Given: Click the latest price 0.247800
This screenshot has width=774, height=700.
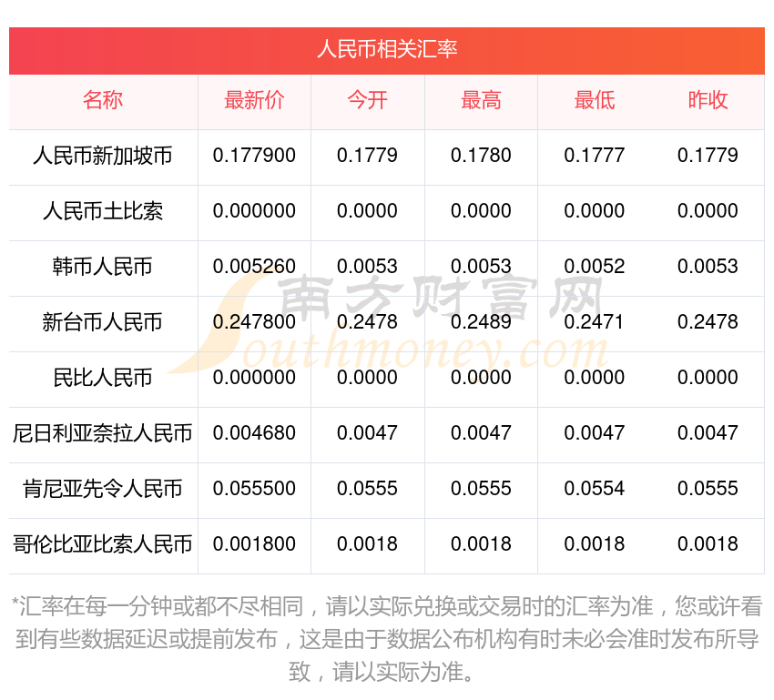Looking at the screenshot, I should point(254,322).
